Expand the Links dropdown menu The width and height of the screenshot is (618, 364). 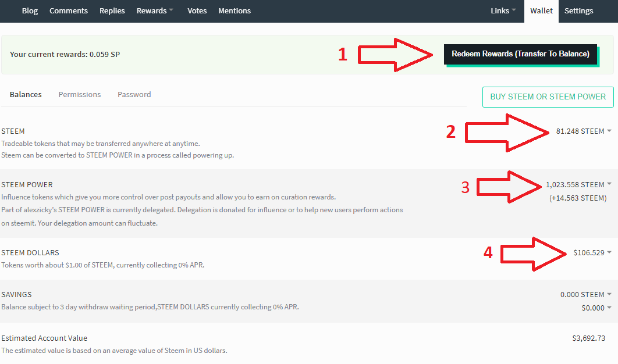tap(503, 11)
